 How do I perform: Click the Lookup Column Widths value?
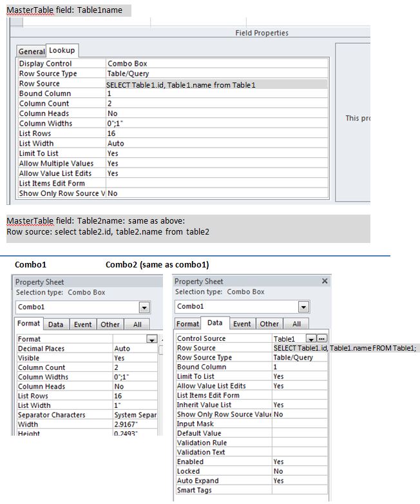(x=217, y=124)
